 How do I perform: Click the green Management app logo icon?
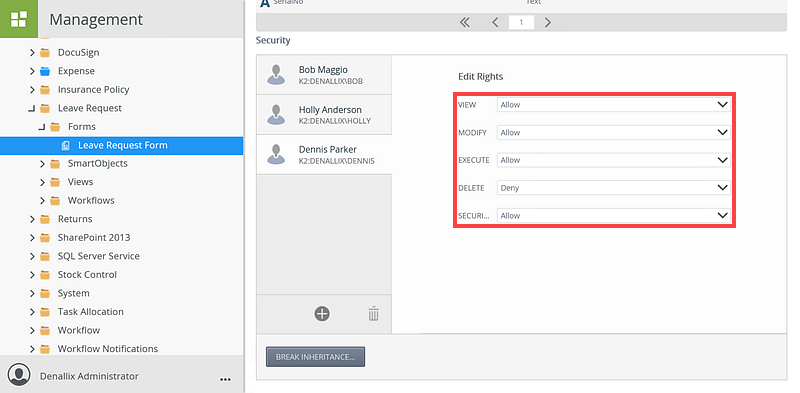tap(19, 19)
